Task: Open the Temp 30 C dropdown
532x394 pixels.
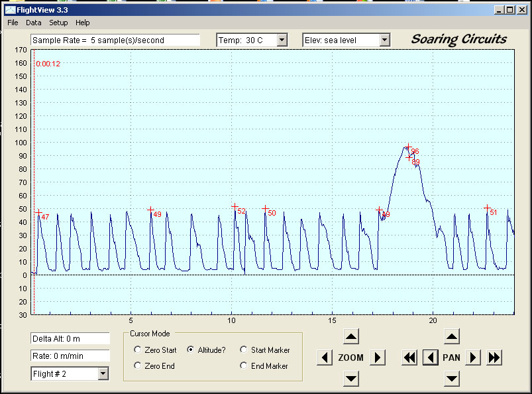Action: (x=282, y=40)
